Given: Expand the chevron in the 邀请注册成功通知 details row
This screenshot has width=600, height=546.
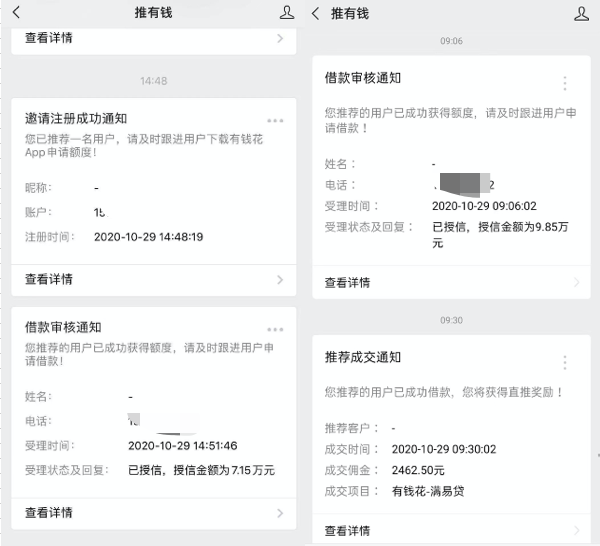Looking at the screenshot, I should pos(280,280).
